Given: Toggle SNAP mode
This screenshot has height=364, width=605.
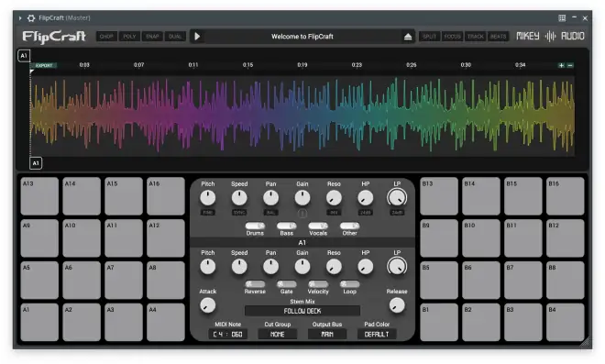Looking at the screenshot, I should [152, 37].
